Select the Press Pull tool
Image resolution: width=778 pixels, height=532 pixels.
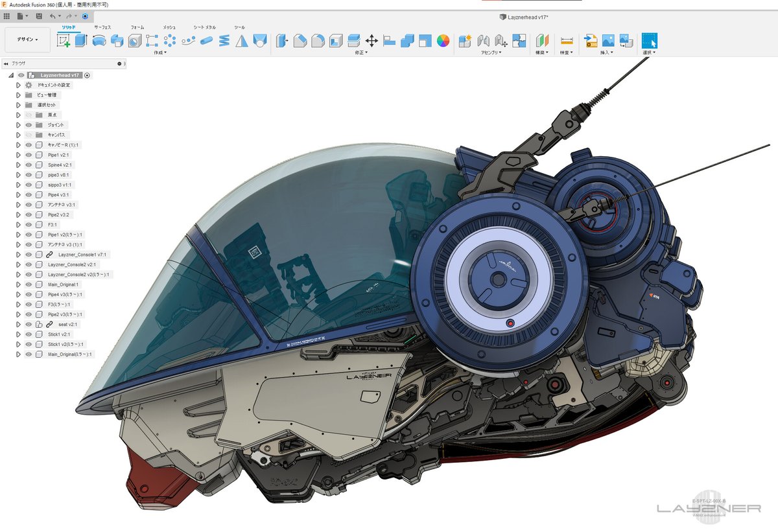282,41
